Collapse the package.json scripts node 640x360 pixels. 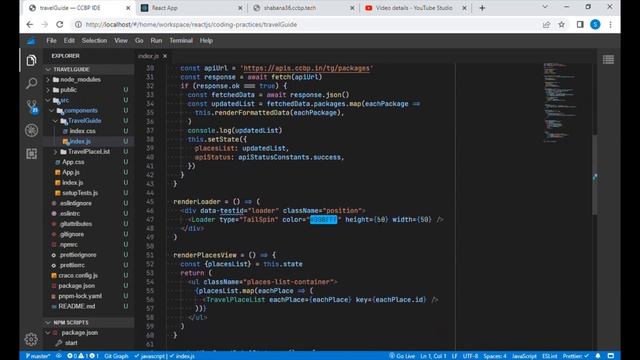click(48, 333)
